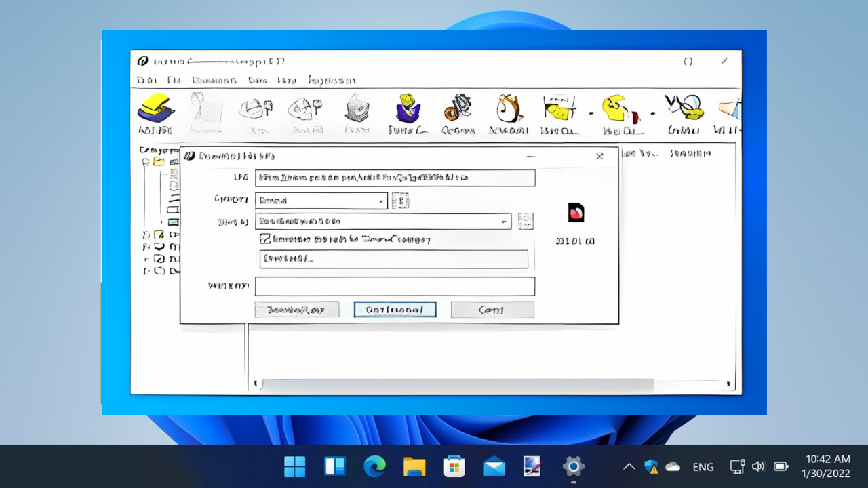
Task: Open Microsoft Store from the taskbar
Action: (454, 466)
